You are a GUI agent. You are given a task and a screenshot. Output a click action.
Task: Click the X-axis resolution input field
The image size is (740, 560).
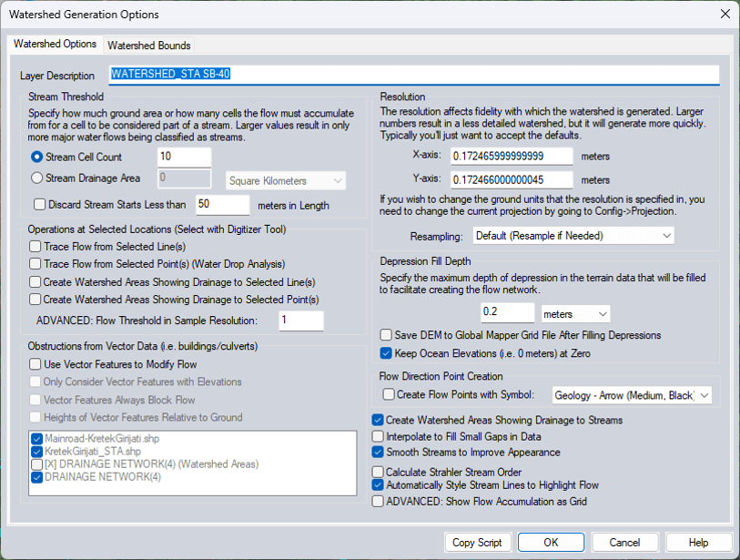click(x=510, y=157)
